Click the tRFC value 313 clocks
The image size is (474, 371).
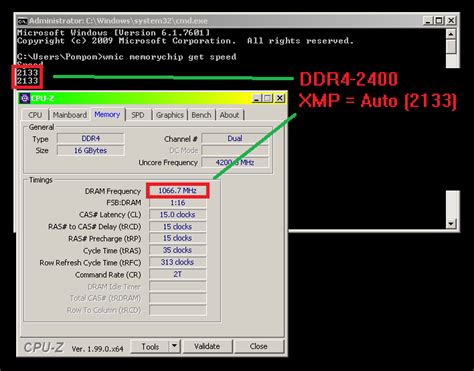(177, 262)
